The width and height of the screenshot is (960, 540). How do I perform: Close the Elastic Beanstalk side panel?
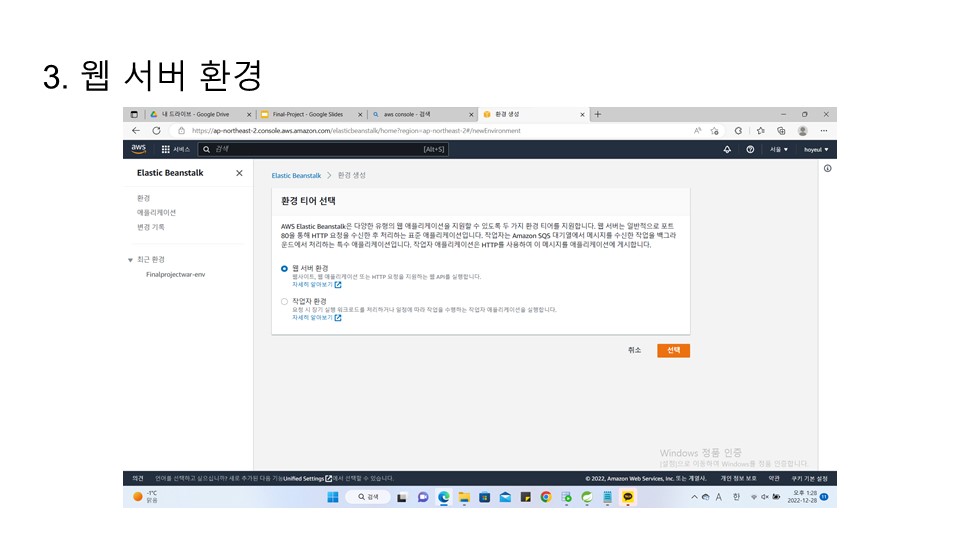[239, 173]
